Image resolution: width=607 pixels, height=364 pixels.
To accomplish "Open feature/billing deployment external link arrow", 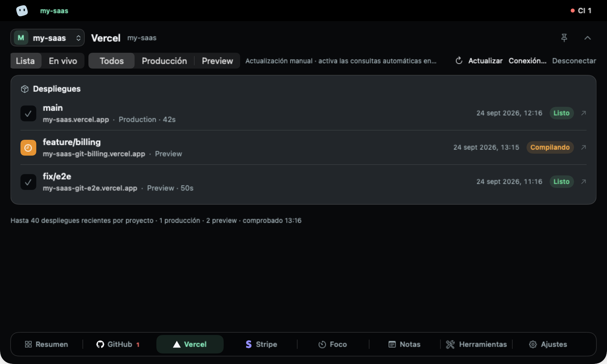I will 584,147.
